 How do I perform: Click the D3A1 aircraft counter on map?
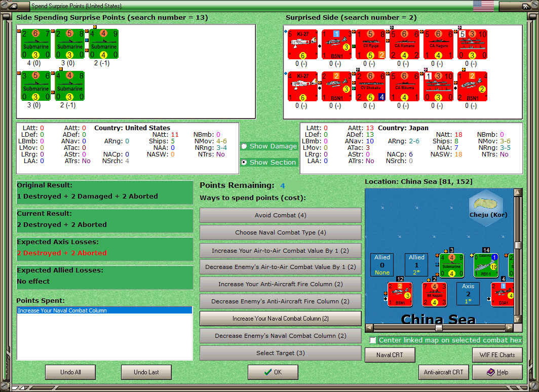(503, 294)
